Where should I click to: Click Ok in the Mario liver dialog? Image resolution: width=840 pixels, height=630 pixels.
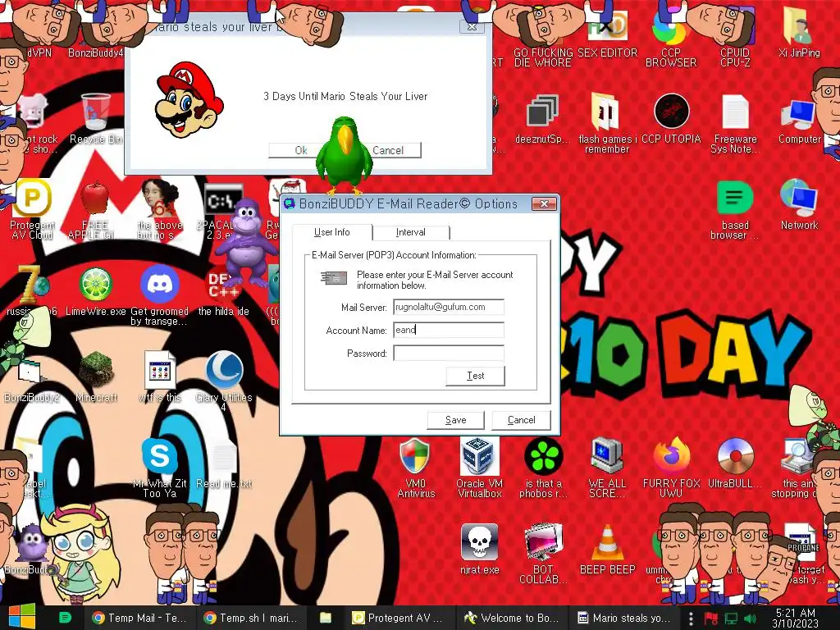(300, 150)
